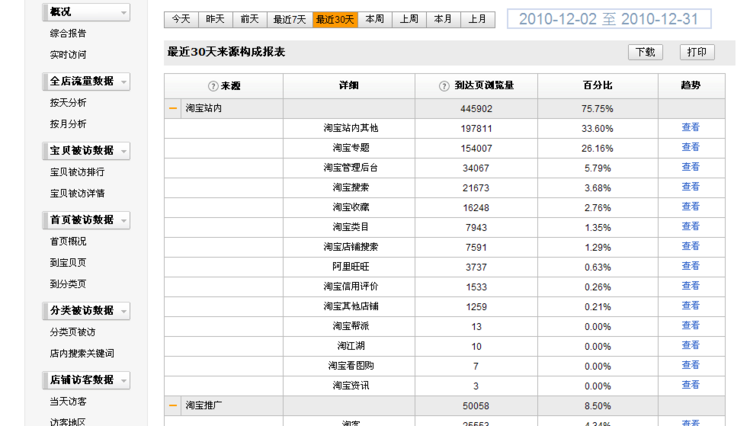Click the 百分比 column header
The image size is (750, 426).
click(598, 86)
